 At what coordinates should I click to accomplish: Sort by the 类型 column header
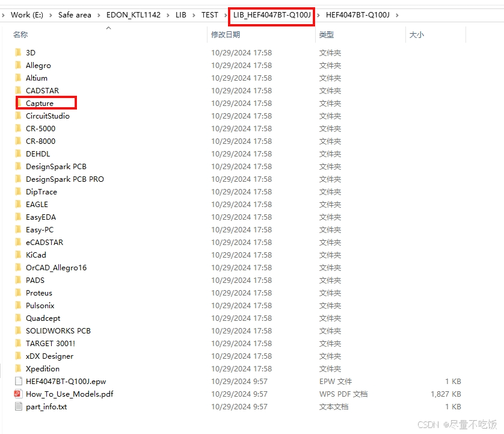(x=327, y=34)
